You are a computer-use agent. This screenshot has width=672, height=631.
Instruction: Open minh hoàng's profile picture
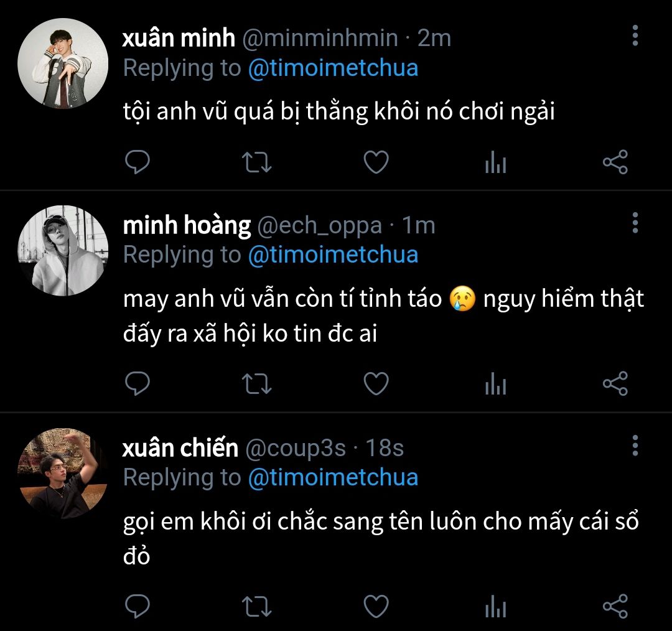click(x=63, y=251)
